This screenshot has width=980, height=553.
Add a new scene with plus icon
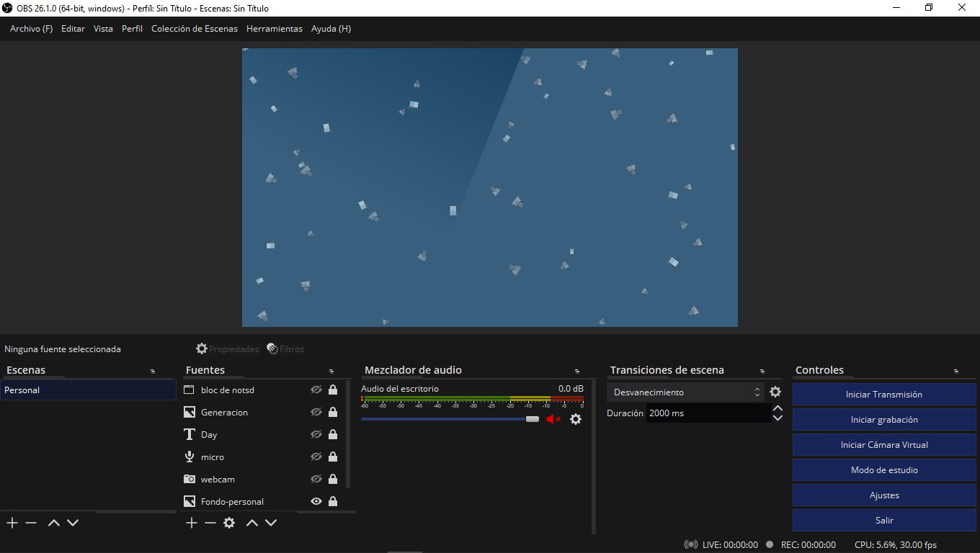[x=12, y=523]
